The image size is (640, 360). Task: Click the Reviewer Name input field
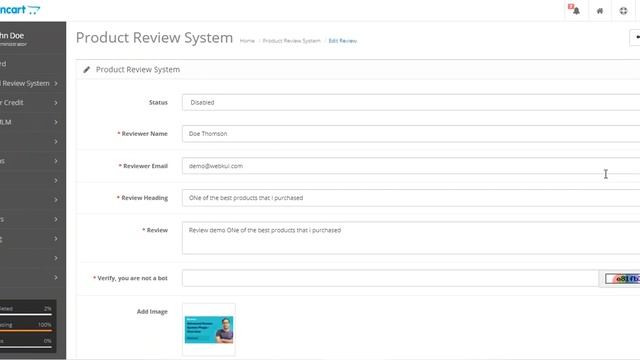(x=411, y=134)
